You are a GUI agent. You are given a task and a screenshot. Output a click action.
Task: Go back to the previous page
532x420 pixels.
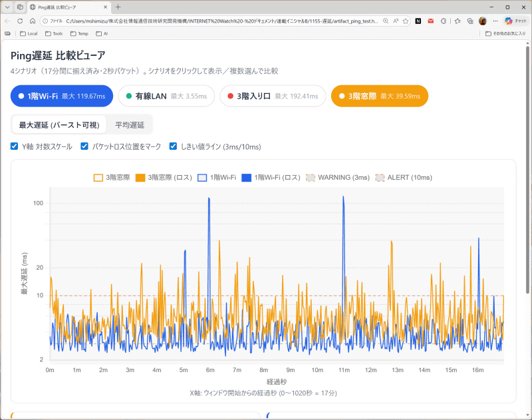[7, 21]
